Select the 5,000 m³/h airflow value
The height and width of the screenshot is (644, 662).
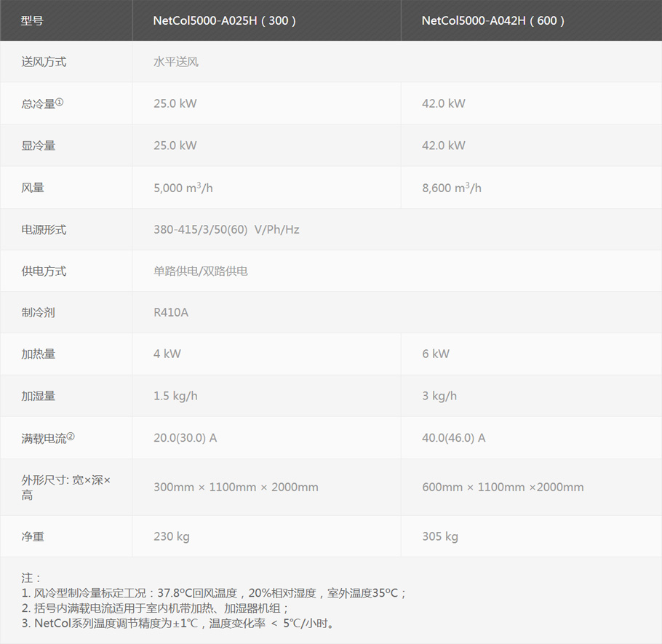(x=183, y=188)
